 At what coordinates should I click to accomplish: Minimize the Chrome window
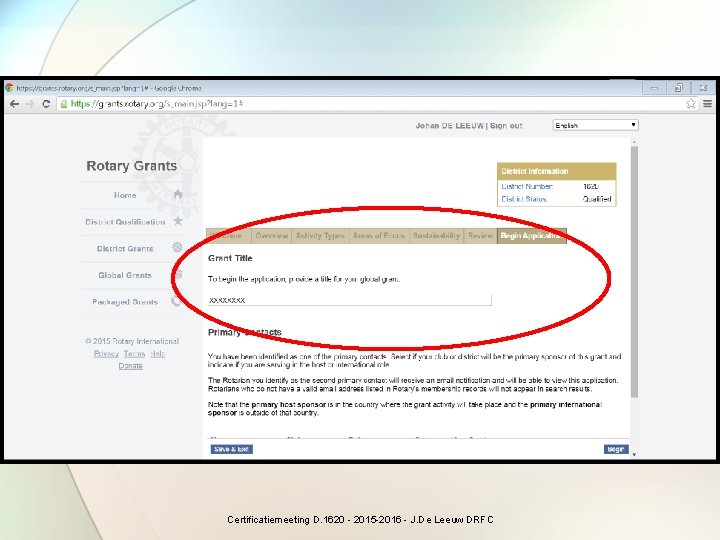[x=654, y=88]
